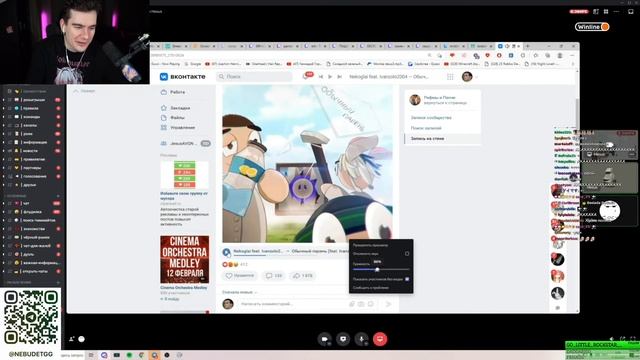The width and height of the screenshot is (640, 360).
Task: Toggle show participants without video checkbox
Action: point(407,279)
